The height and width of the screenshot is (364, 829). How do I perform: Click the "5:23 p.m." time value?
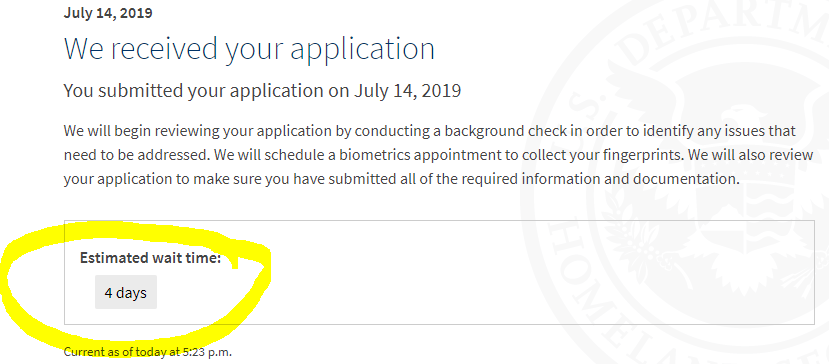click(208, 352)
